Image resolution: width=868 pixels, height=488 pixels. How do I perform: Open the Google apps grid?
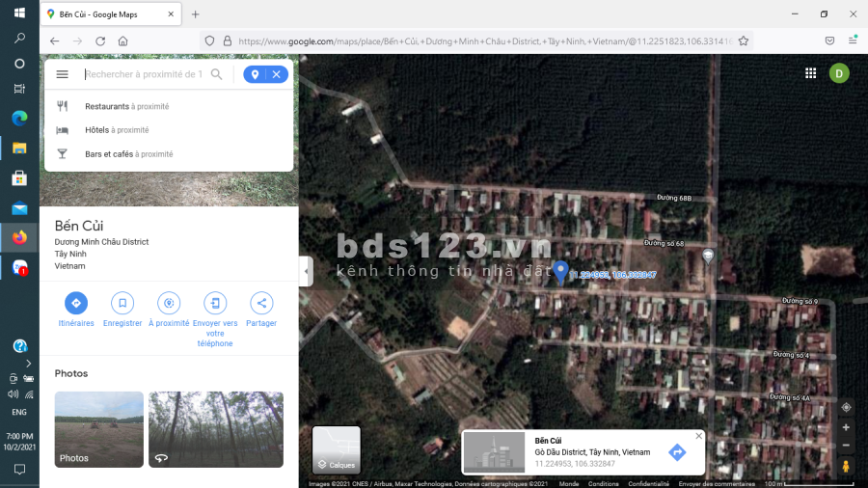point(810,73)
